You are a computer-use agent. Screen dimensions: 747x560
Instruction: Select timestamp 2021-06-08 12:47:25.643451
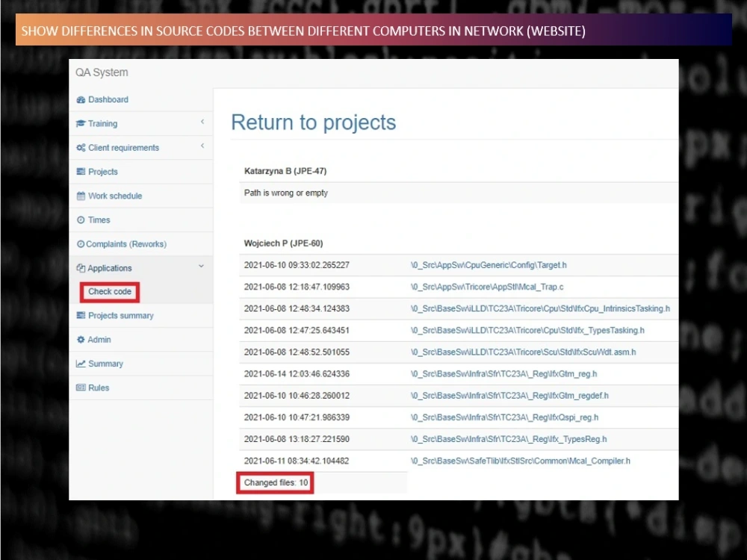click(297, 331)
